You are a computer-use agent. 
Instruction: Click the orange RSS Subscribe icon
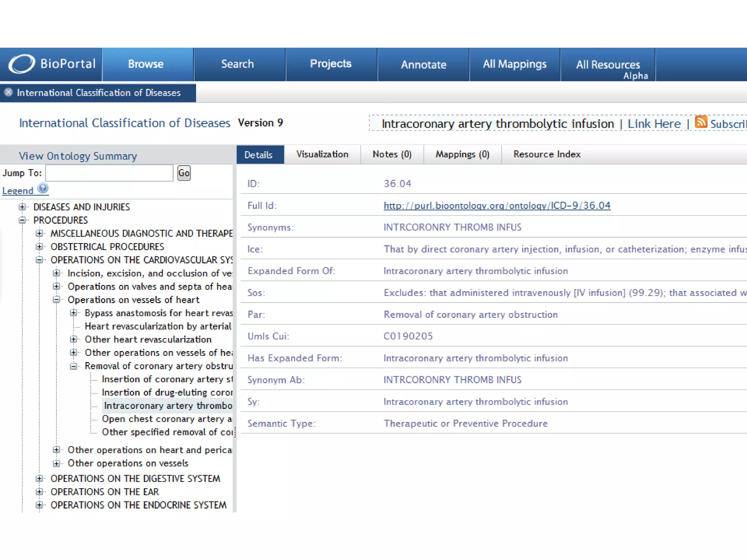(701, 122)
